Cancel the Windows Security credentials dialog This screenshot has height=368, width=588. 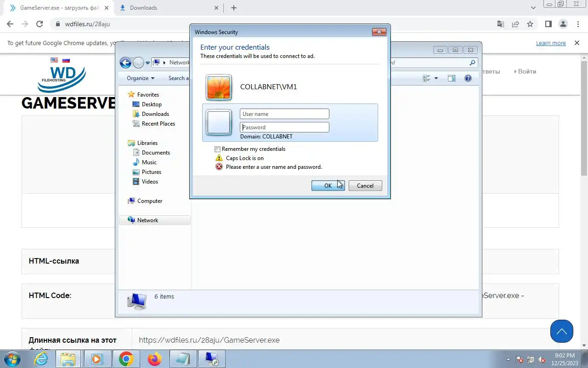tap(365, 185)
